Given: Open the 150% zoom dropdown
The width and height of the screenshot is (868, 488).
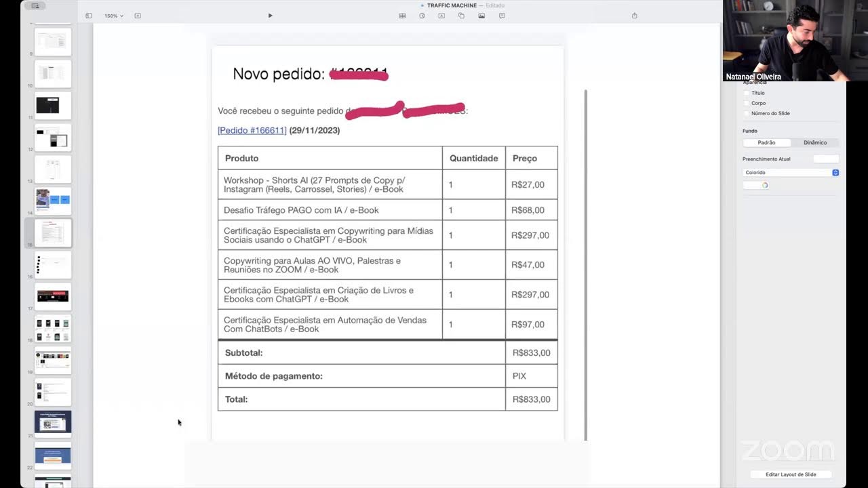Looking at the screenshot, I should tap(113, 16).
